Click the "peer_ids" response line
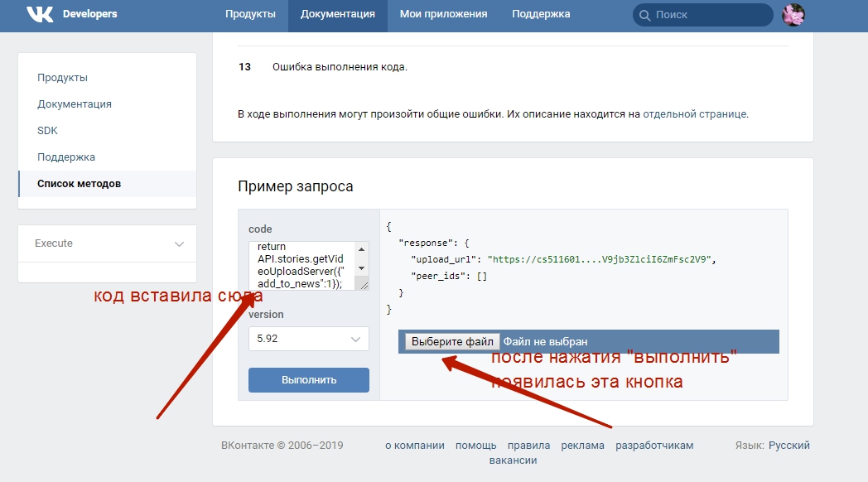 pyautogui.click(x=448, y=276)
